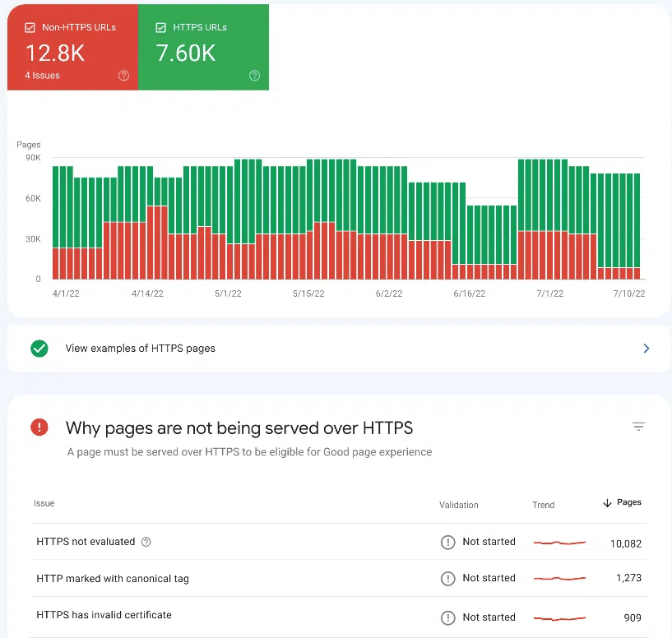Open help icon on Non-HTTPS URLs card

point(124,76)
